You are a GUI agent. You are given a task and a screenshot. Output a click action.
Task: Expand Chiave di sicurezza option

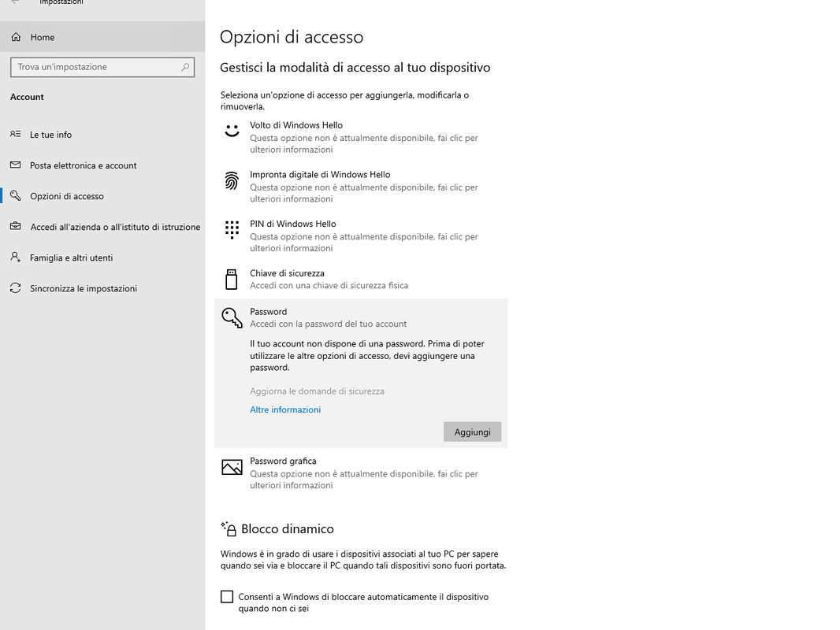coord(361,279)
